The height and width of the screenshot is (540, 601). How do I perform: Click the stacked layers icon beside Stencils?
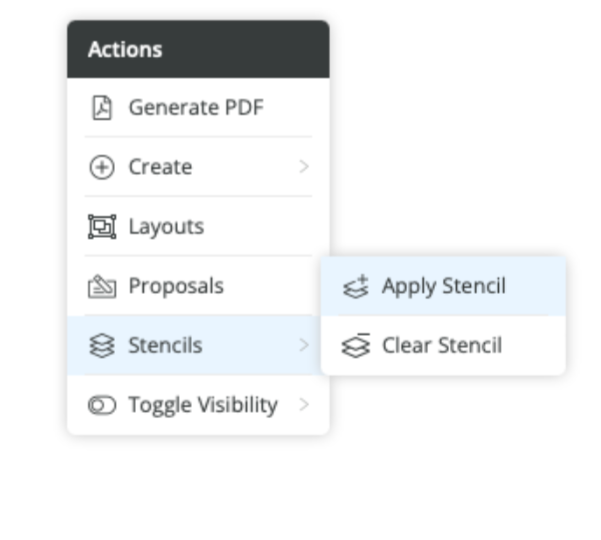[101, 346]
